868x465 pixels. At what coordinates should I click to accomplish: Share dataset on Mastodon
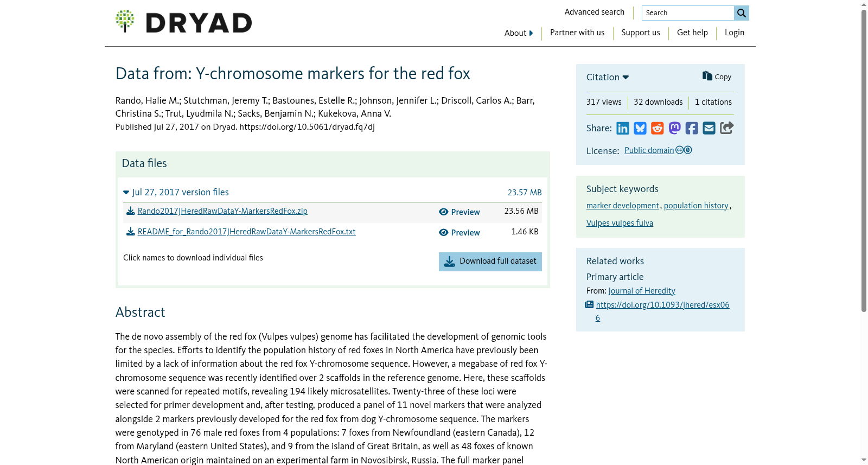pyautogui.click(x=675, y=128)
